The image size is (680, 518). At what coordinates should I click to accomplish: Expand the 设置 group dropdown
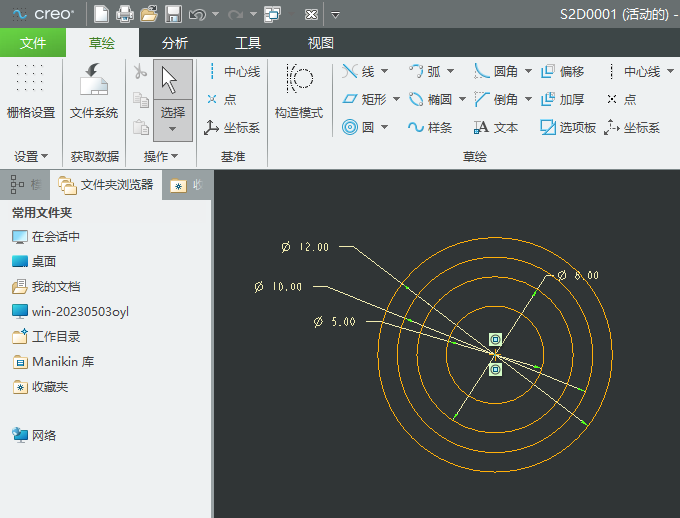pyautogui.click(x=31, y=156)
